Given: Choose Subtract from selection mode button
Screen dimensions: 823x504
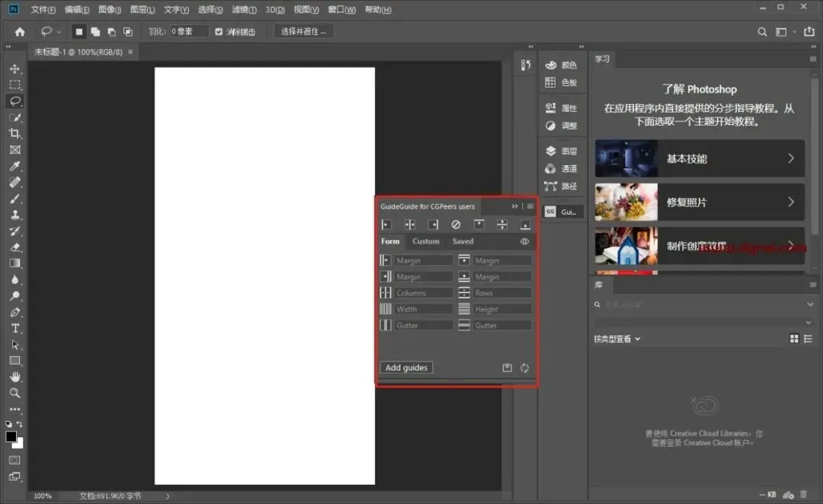Looking at the screenshot, I should 111,32.
